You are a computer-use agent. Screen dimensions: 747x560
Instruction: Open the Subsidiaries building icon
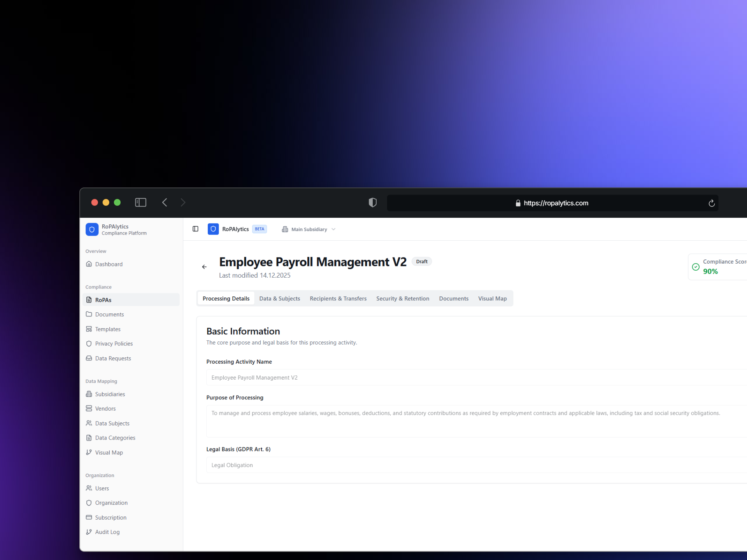90,394
